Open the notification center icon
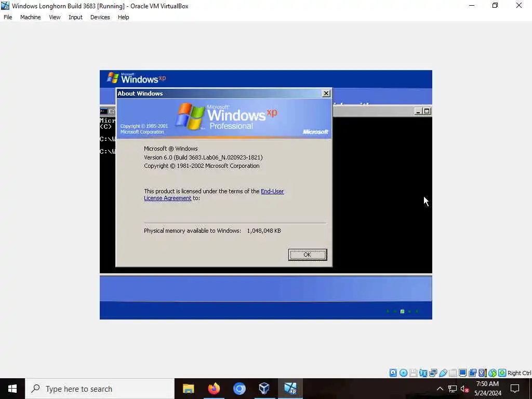532x399 pixels. [515, 389]
